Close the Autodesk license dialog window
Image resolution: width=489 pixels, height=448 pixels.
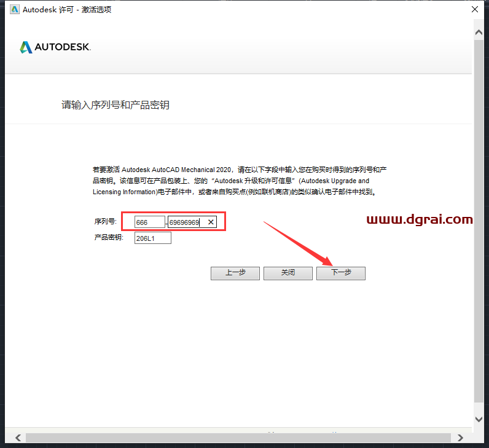tap(475, 9)
